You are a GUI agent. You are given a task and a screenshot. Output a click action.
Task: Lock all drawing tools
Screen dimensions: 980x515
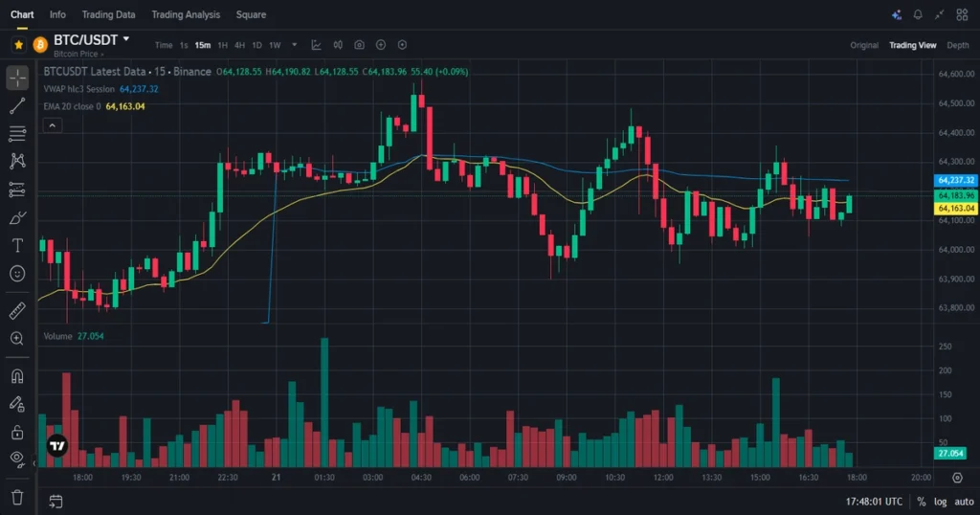(x=17, y=432)
